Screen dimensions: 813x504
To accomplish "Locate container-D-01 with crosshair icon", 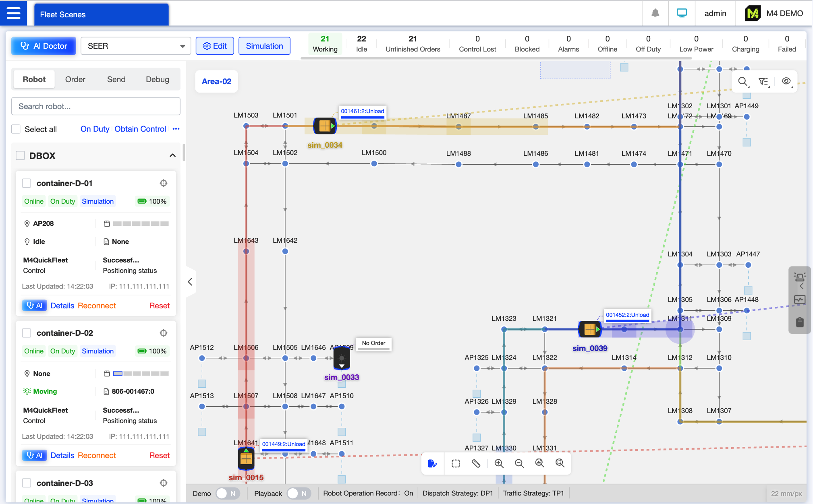I will [164, 183].
